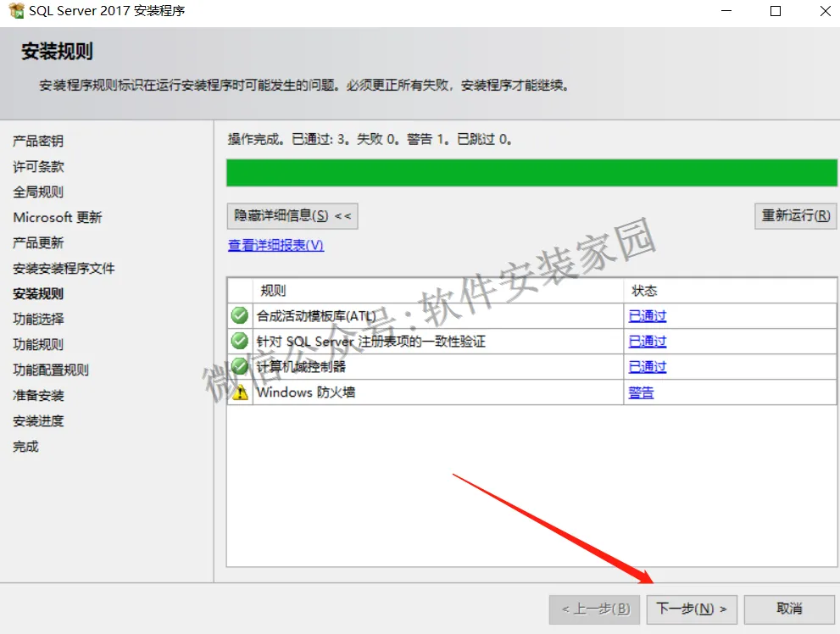Screen dimensions: 840x634
Task: Select 完成 step in sidebar
Action: [x=25, y=447]
